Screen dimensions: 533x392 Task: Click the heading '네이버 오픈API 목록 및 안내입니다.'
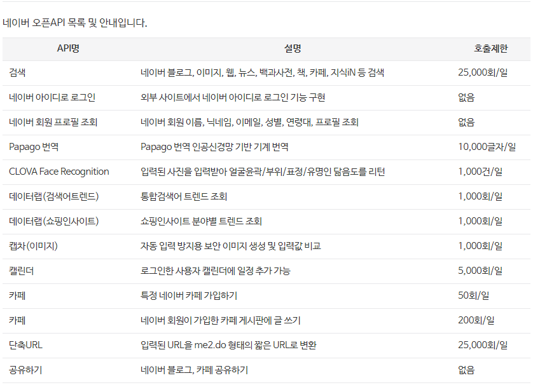pyautogui.click(x=75, y=23)
